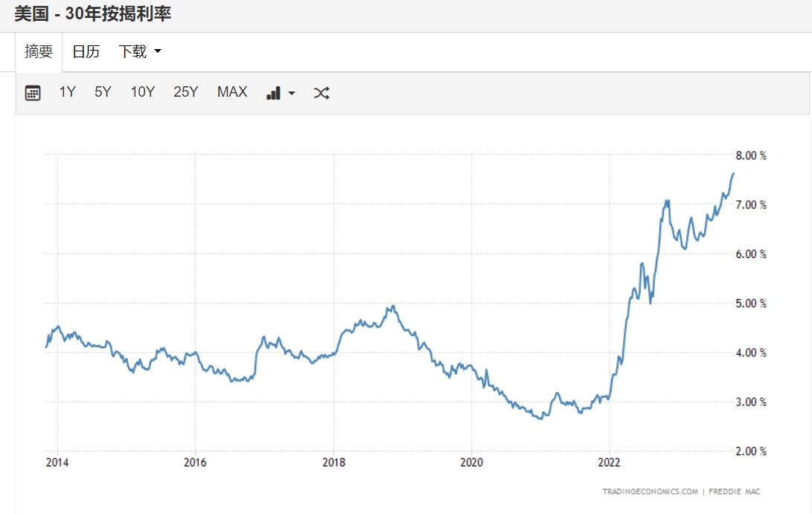Click the bar chart type icon
This screenshot has width=812, height=514.
click(x=273, y=93)
